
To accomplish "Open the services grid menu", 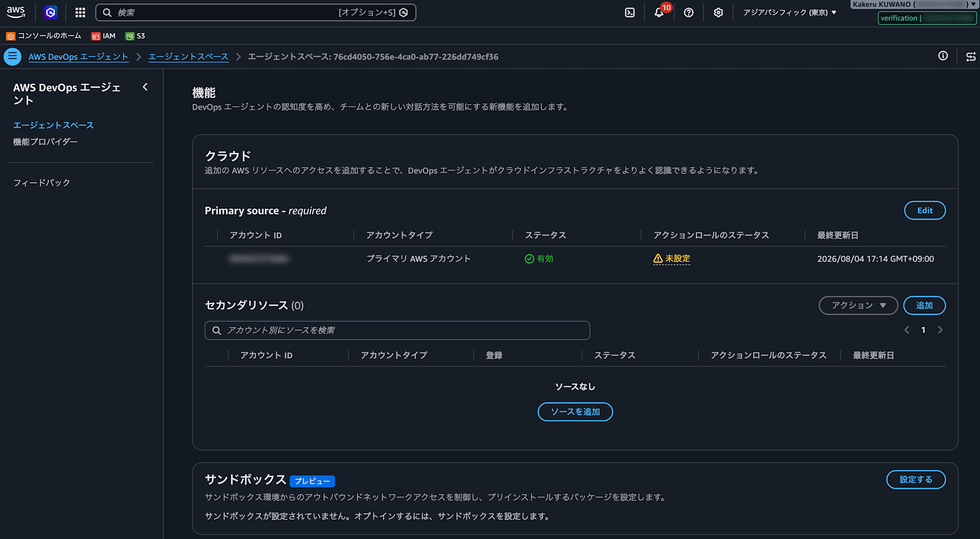I will tap(80, 12).
